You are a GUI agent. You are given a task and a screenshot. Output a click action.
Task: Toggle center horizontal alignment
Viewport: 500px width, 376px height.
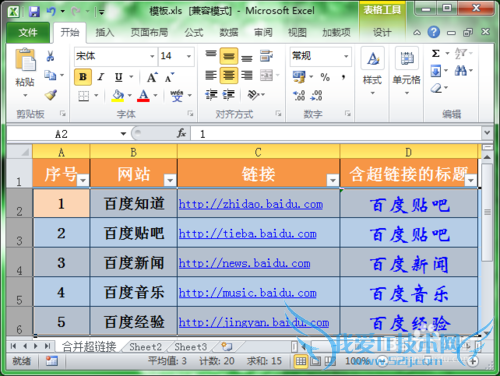point(229,75)
